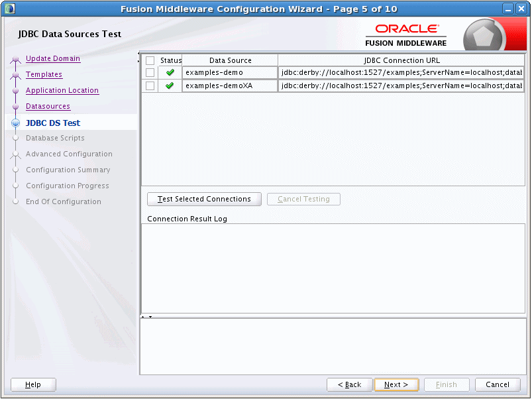The image size is (532, 399).
Task: Click the Advanced Configuration step marker icon
Action: point(15,154)
